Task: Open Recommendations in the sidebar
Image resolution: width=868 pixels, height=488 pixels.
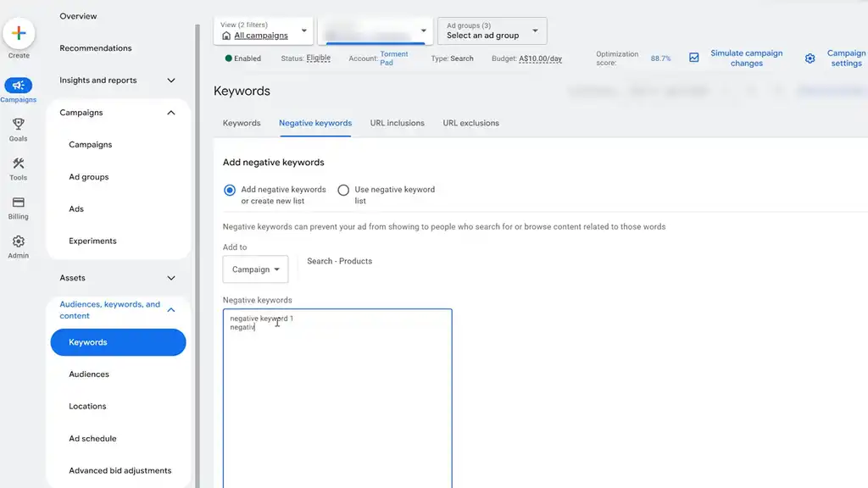Action: coord(95,48)
